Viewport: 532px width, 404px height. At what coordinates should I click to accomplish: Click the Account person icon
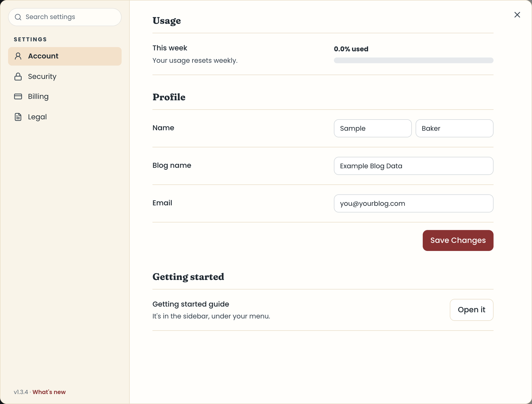[18, 56]
